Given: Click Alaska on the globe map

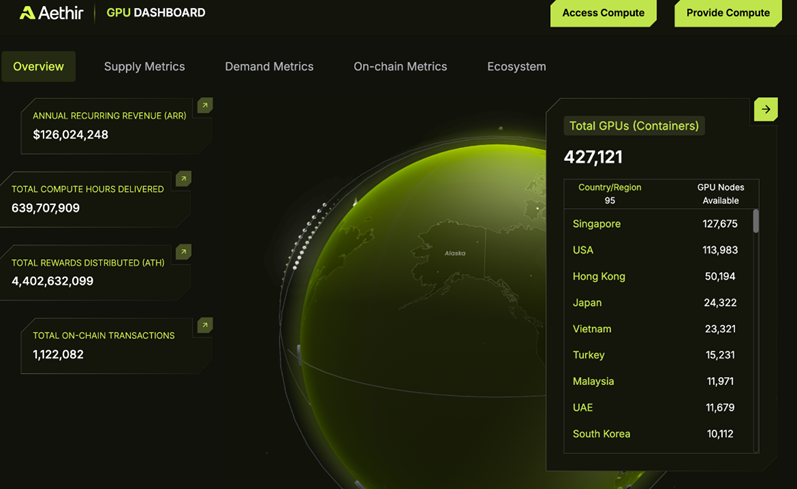Looking at the screenshot, I should (x=455, y=254).
